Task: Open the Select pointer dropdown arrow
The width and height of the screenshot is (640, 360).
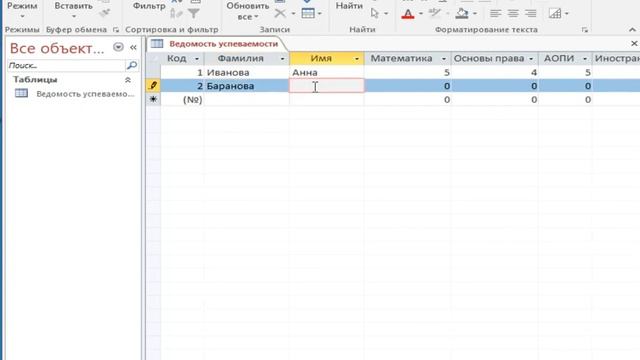Action: point(386,14)
